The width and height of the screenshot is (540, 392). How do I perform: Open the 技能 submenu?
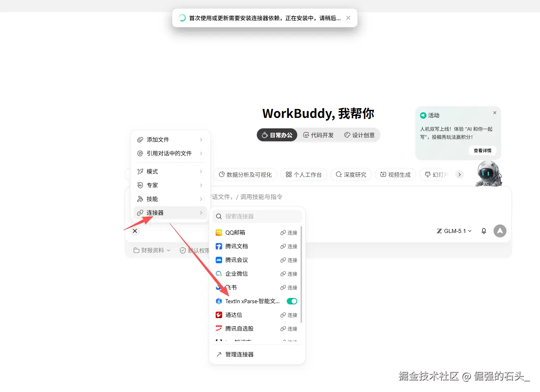pyautogui.click(x=170, y=199)
